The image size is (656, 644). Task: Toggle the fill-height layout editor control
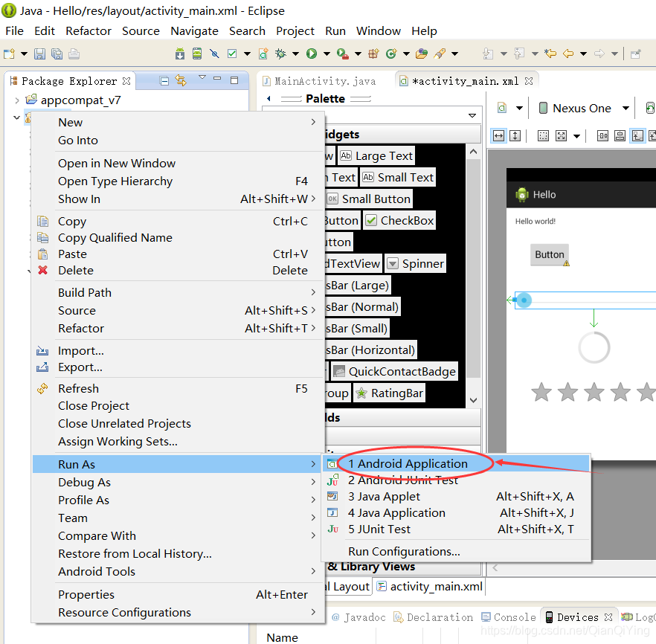tap(515, 135)
